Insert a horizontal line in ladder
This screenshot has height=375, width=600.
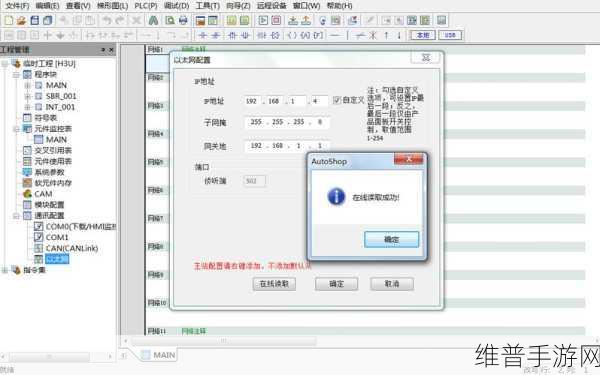pyautogui.click(x=335, y=35)
